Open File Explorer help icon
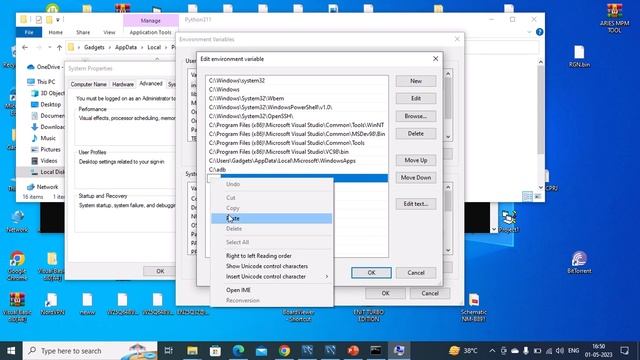640x360 pixels. point(540,32)
